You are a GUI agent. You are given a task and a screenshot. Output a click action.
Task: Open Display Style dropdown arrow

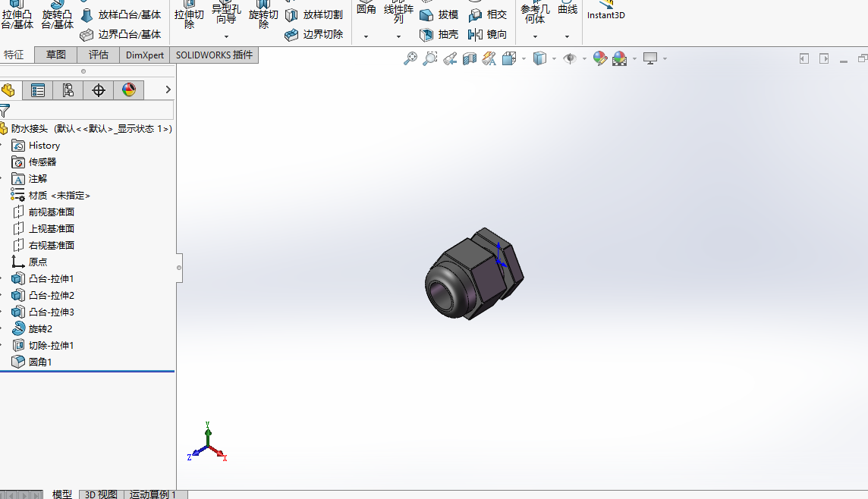(554, 58)
